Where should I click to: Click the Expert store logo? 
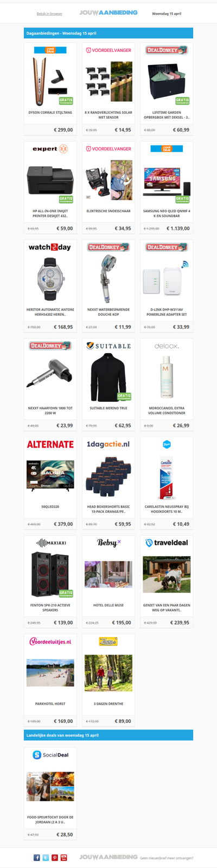point(50,148)
